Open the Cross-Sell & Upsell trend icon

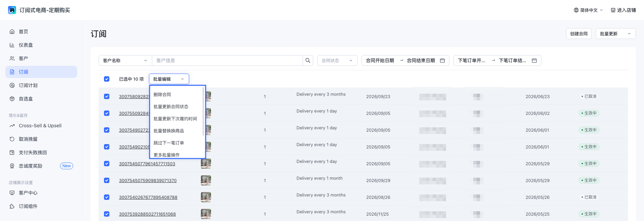pos(12,126)
